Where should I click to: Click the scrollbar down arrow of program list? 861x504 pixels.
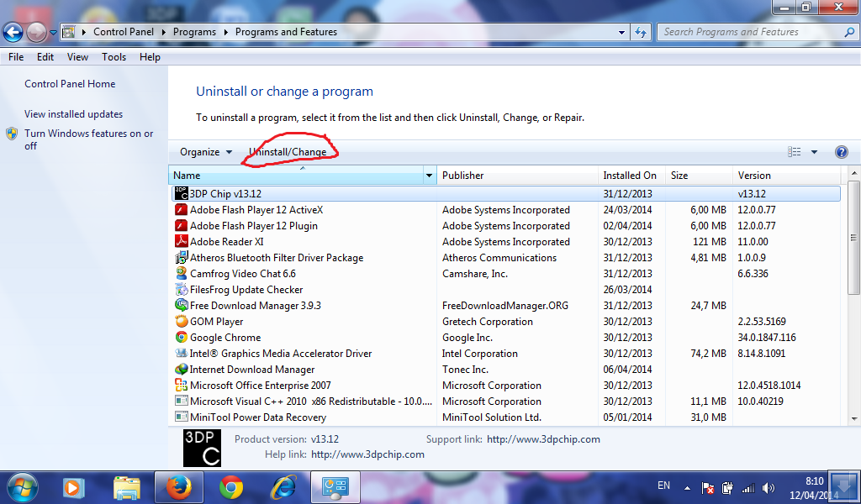click(853, 419)
